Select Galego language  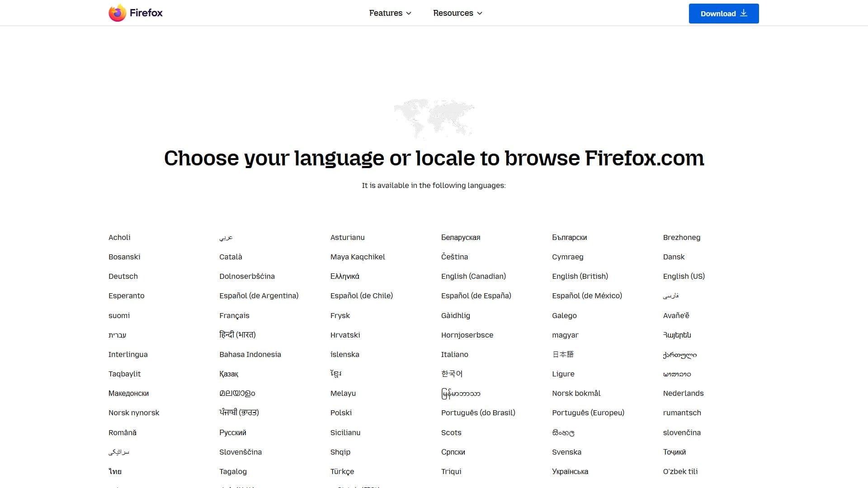[564, 315]
